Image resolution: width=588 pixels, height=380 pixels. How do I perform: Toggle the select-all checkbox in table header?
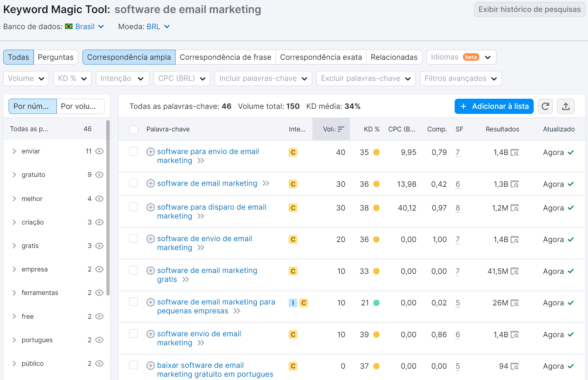tap(134, 130)
